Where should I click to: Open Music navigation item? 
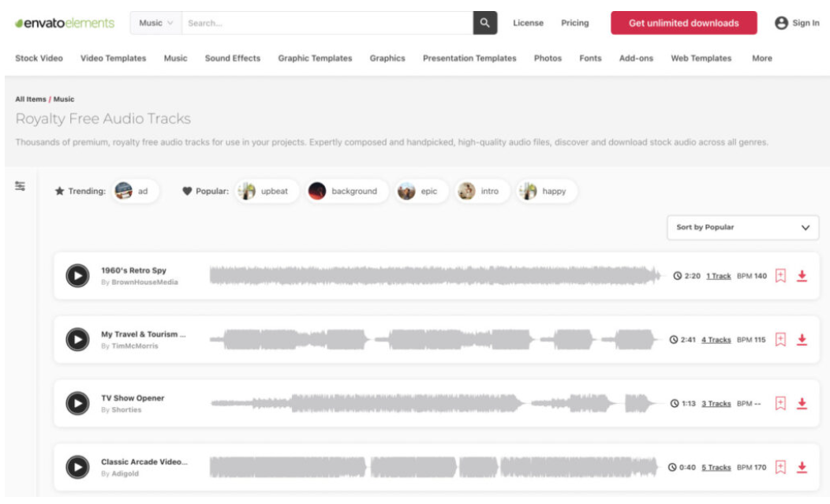175,58
